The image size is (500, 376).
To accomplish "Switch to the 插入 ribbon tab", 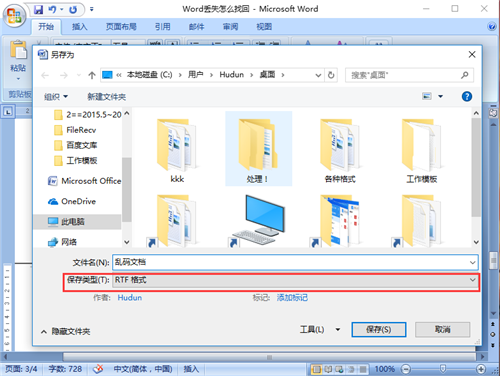I will tap(79, 27).
